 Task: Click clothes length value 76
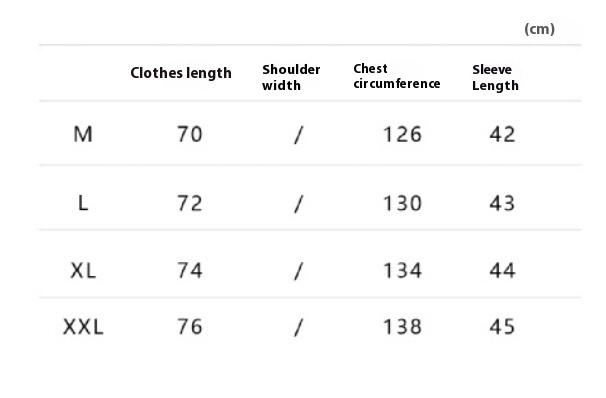click(190, 327)
